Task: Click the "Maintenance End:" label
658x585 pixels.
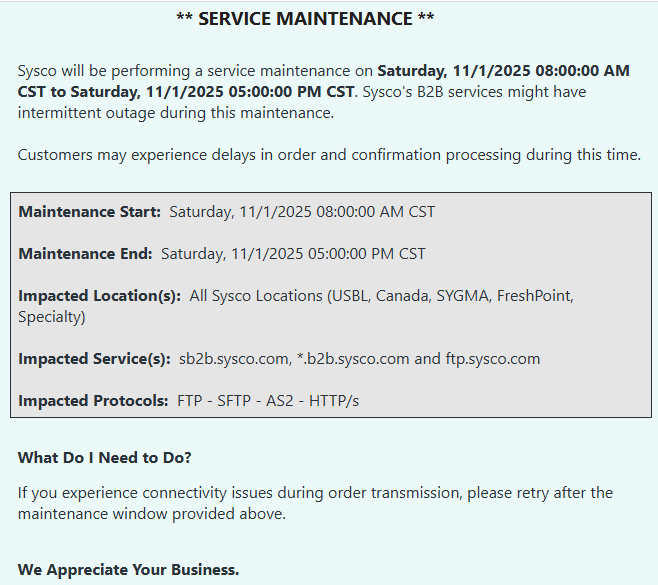Action: click(85, 254)
